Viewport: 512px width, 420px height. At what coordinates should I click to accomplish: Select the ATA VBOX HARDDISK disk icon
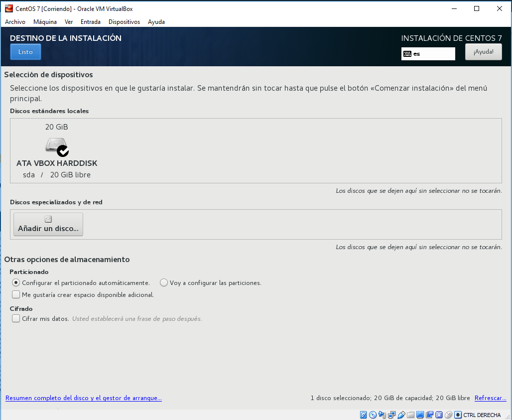tap(57, 146)
